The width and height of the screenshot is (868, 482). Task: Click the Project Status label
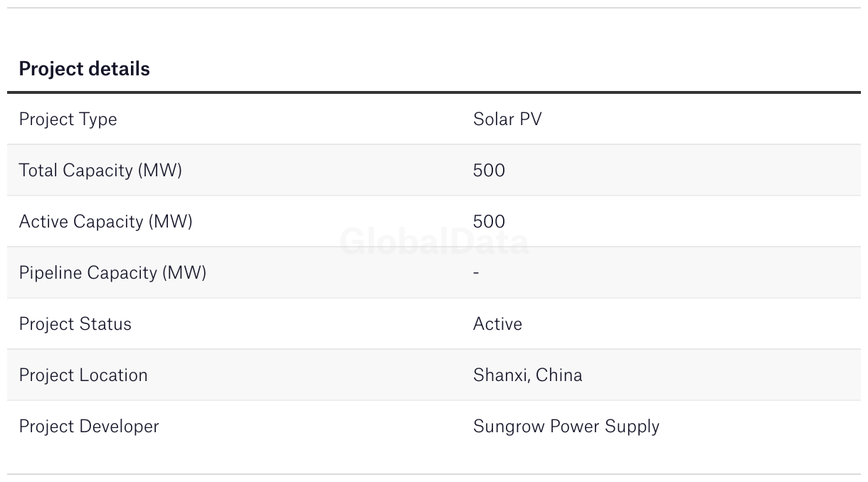pos(75,324)
